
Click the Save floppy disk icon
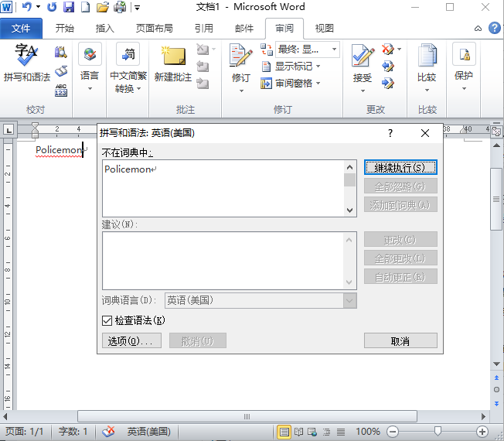69,7
